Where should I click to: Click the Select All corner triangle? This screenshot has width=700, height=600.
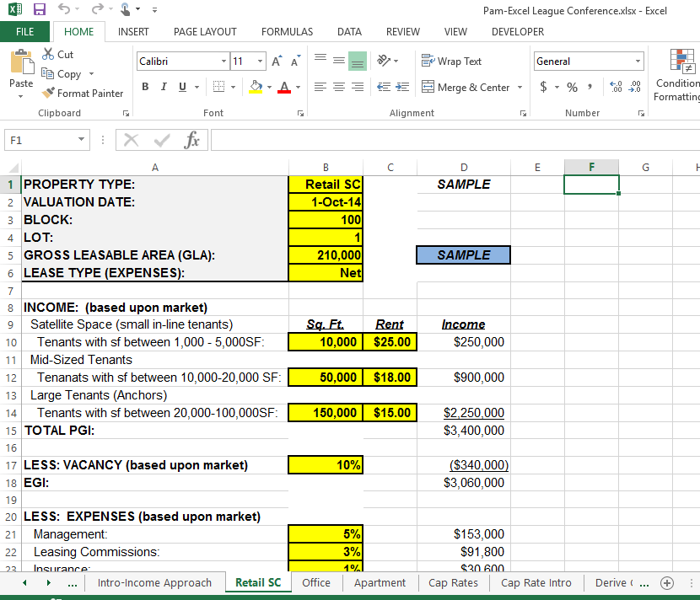13,168
